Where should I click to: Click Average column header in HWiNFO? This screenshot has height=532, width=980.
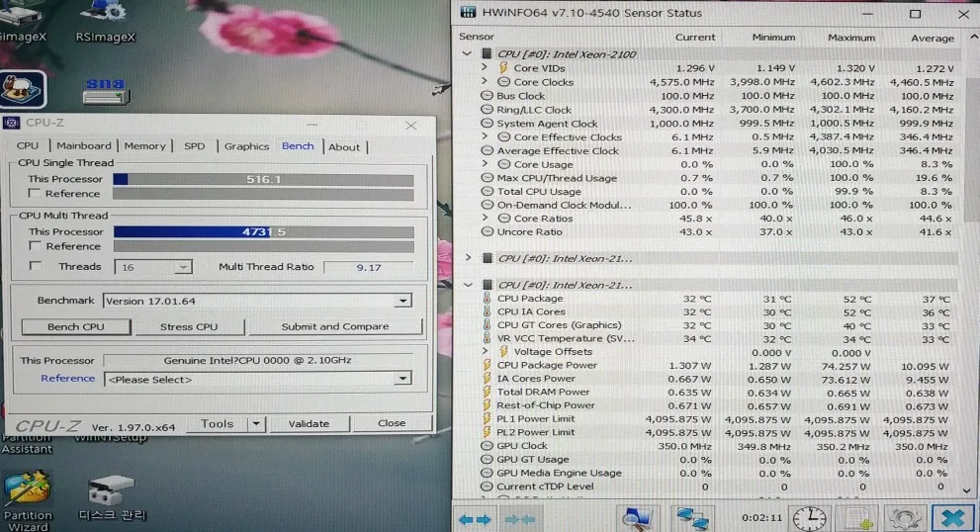pos(932,39)
